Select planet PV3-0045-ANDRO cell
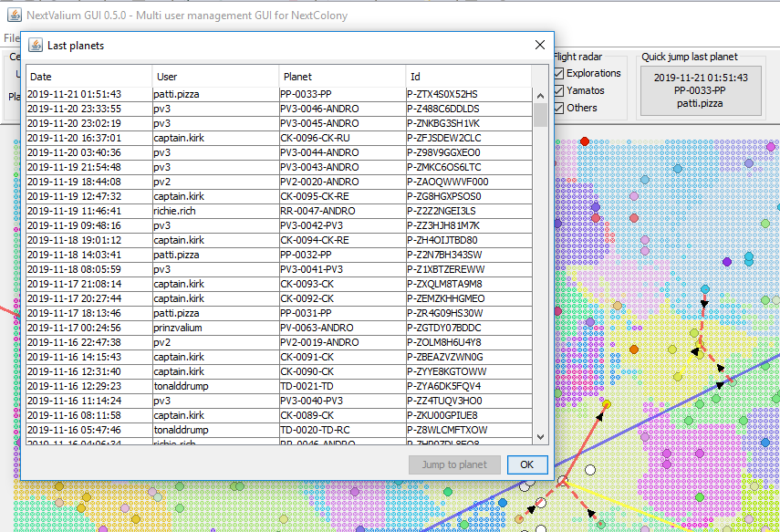 click(342, 123)
